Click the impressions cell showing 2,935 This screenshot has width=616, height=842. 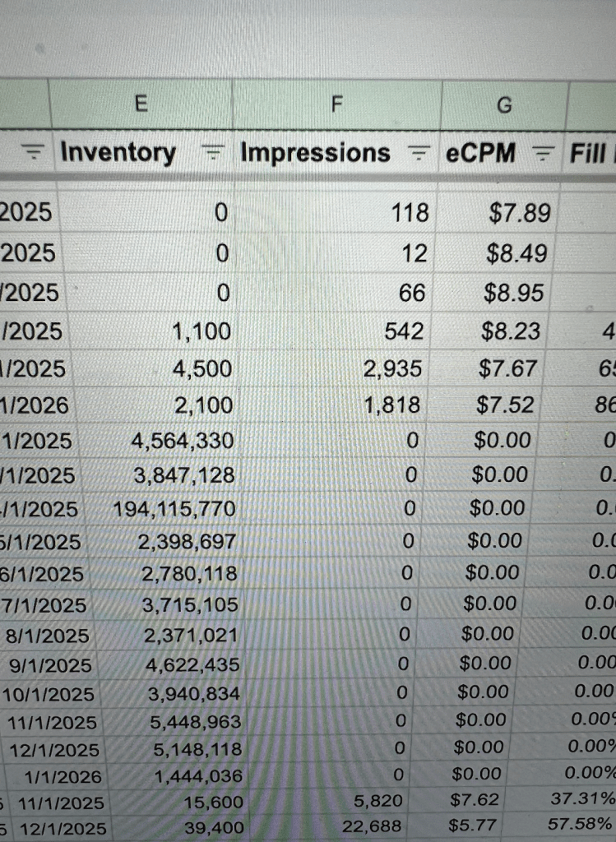[391, 369]
